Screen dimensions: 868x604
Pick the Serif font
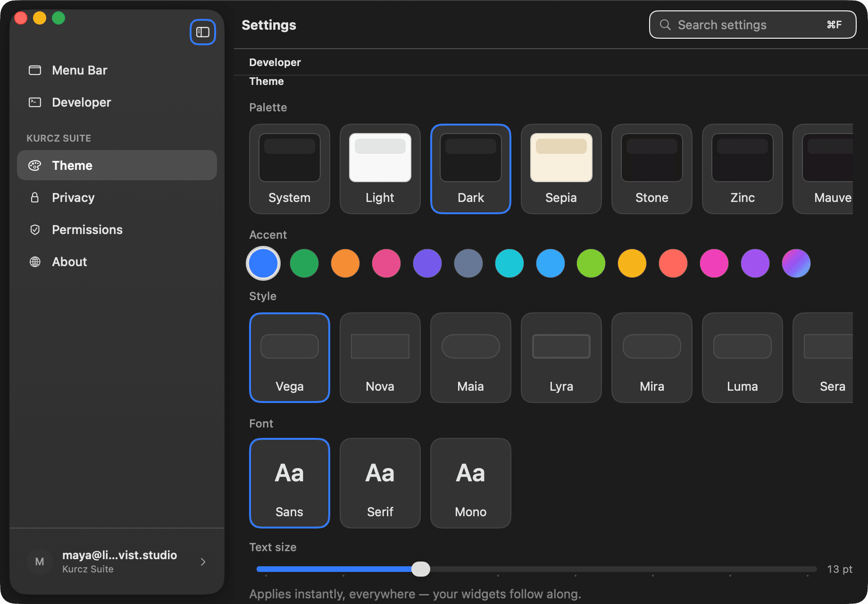(380, 483)
